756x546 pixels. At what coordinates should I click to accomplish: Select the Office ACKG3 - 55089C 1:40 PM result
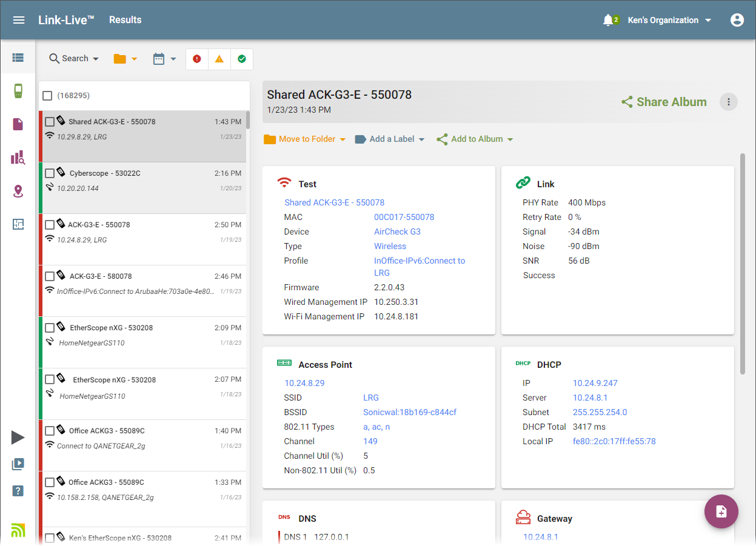click(x=143, y=445)
